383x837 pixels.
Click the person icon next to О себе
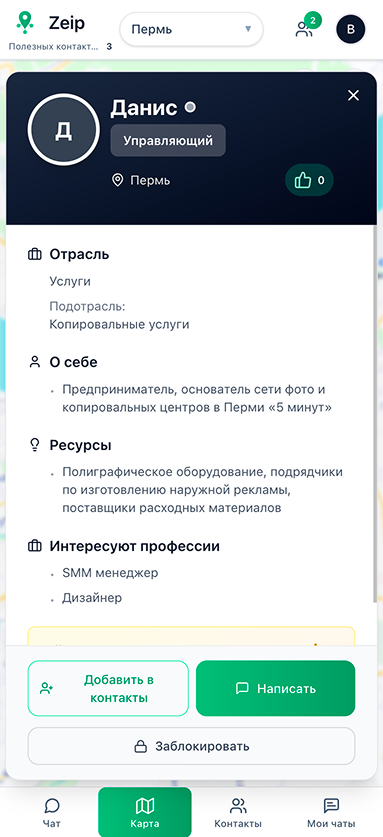click(34, 362)
